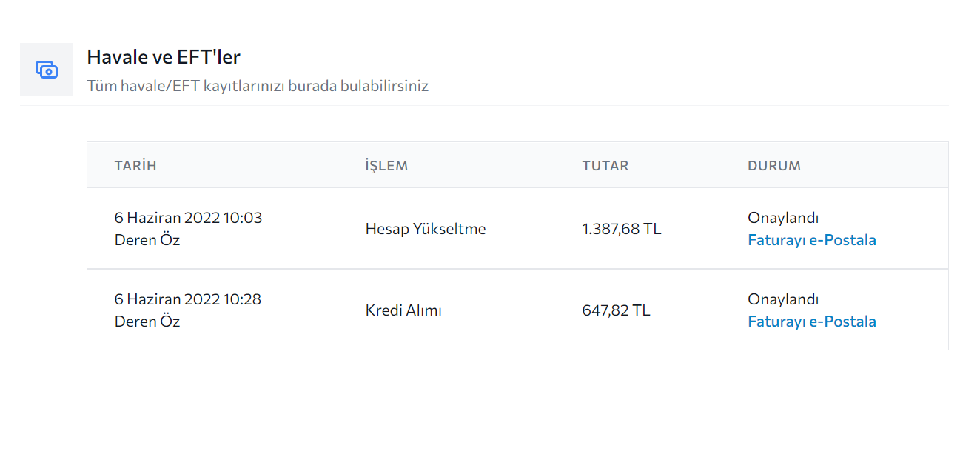Click the subtitle about havale/EFT kayıtlarınız
This screenshot has width=980, height=463.
click(258, 86)
